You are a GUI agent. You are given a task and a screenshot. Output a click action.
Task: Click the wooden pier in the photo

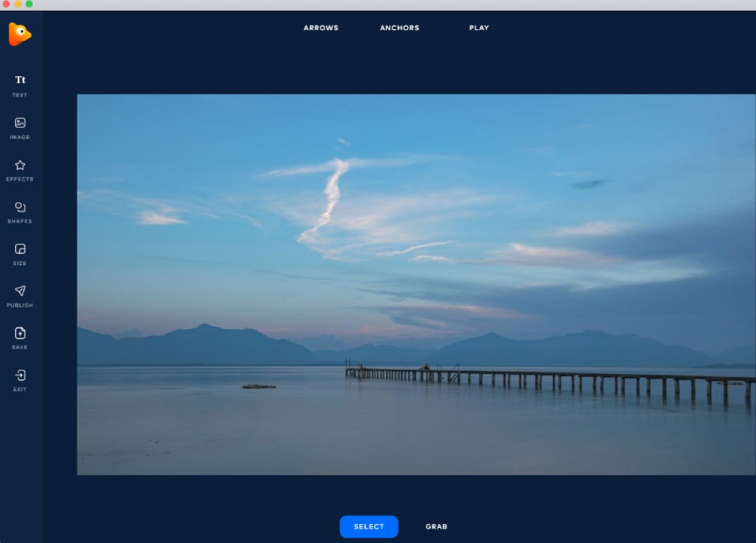[535, 378]
